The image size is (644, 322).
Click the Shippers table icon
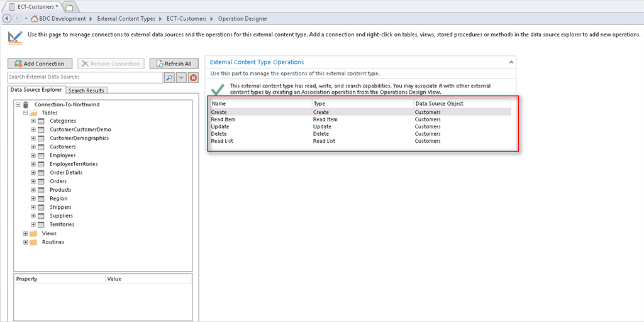click(x=41, y=208)
